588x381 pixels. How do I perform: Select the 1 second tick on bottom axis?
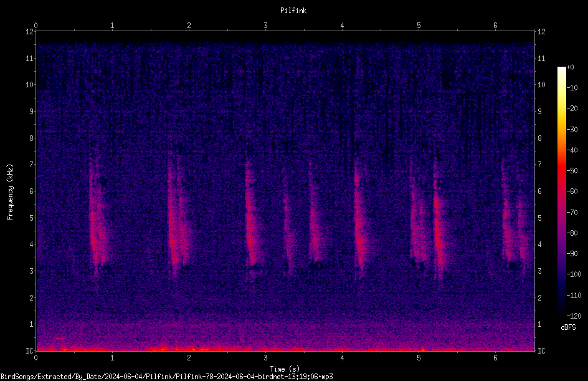pyautogui.click(x=112, y=358)
